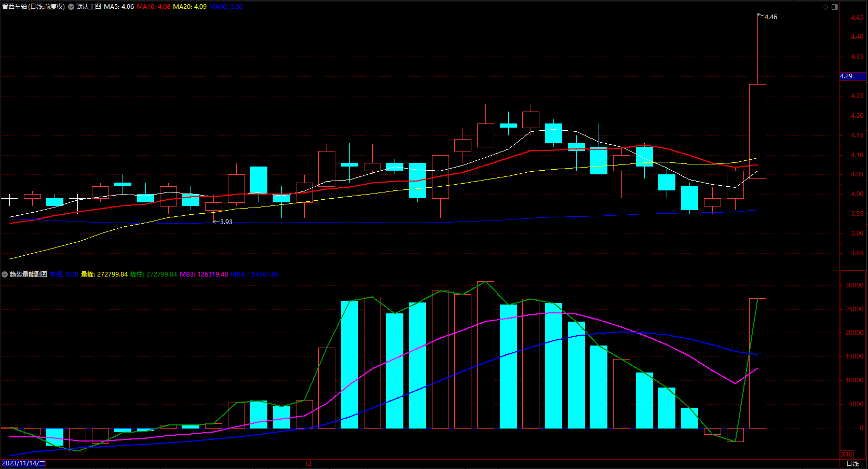This screenshot has width=868, height=469.
Task: Click the MA5: 4.06 label
Action: click(x=119, y=7)
